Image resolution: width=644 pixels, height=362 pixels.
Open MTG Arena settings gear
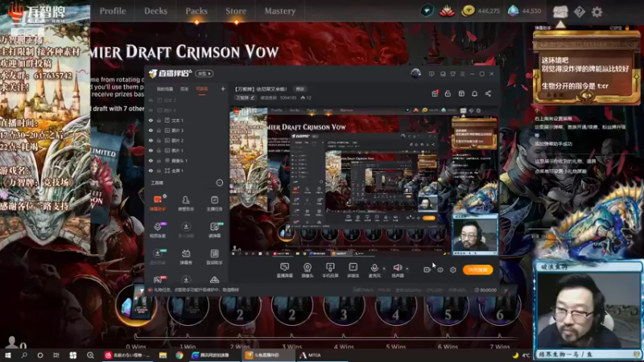597,11
